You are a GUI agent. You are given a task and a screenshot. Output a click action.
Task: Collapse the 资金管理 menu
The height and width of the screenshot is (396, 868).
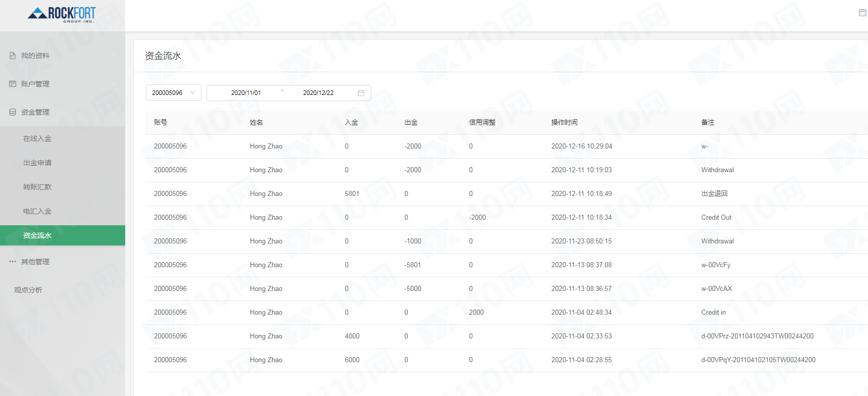tap(63, 112)
